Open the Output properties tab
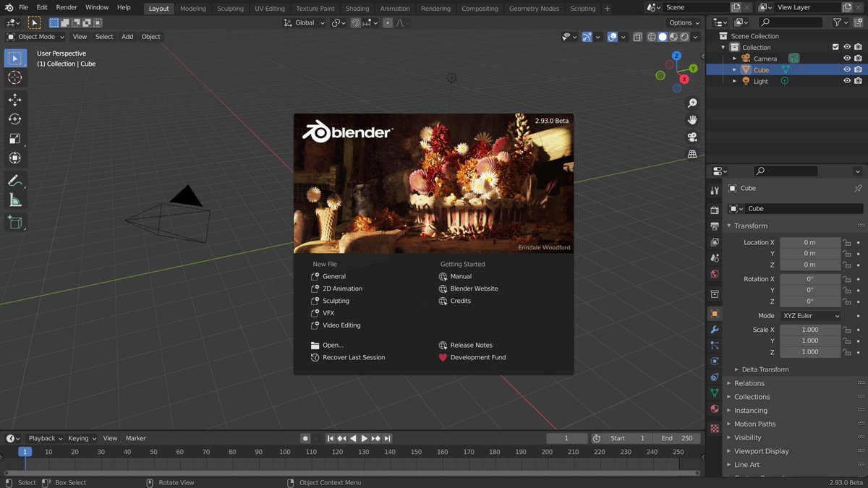The height and width of the screenshot is (488, 868). pyautogui.click(x=715, y=226)
